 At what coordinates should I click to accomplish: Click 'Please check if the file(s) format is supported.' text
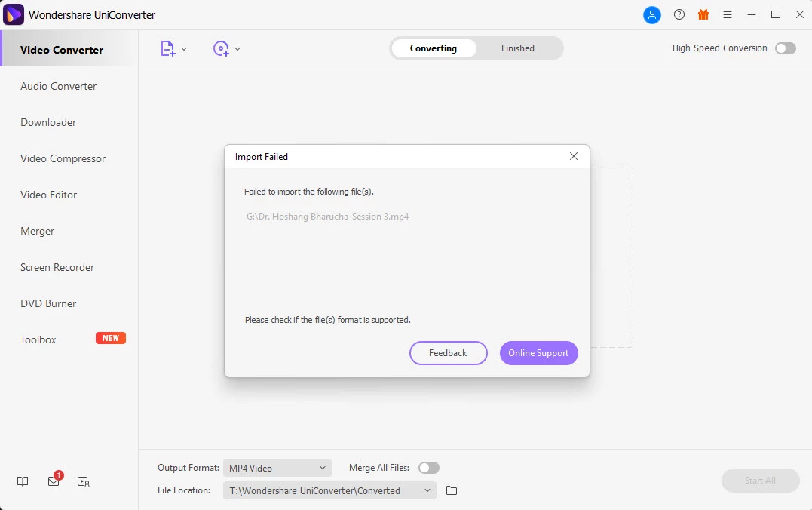coord(328,320)
